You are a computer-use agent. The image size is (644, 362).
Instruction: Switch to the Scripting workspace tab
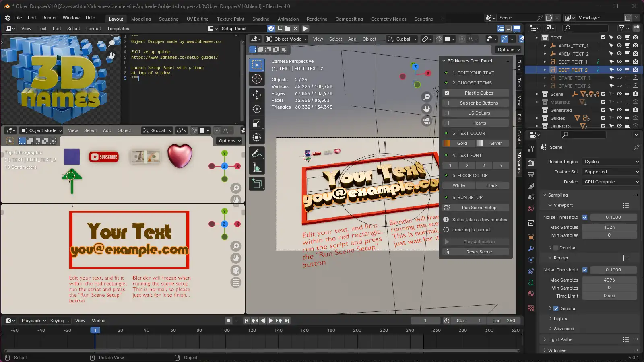coord(424,19)
